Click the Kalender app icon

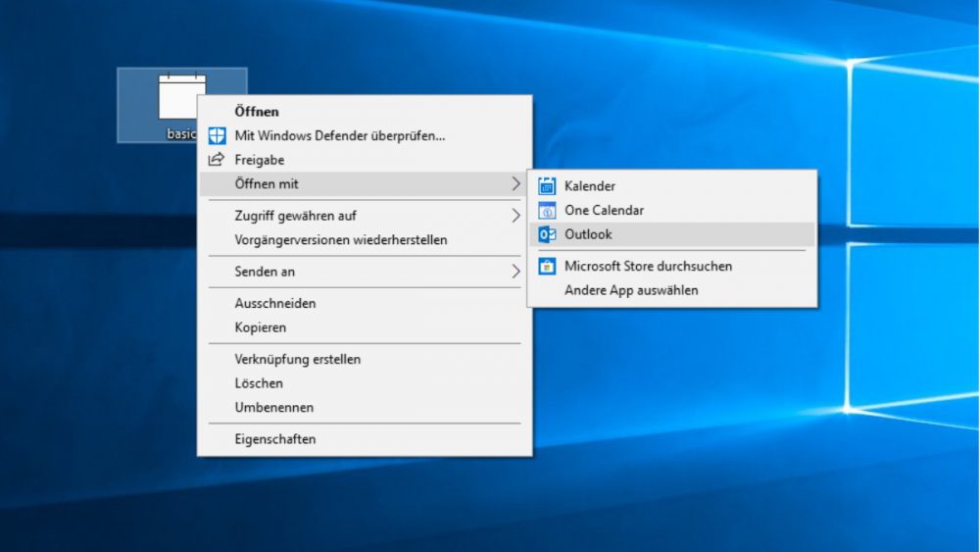click(x=547, y=185)
